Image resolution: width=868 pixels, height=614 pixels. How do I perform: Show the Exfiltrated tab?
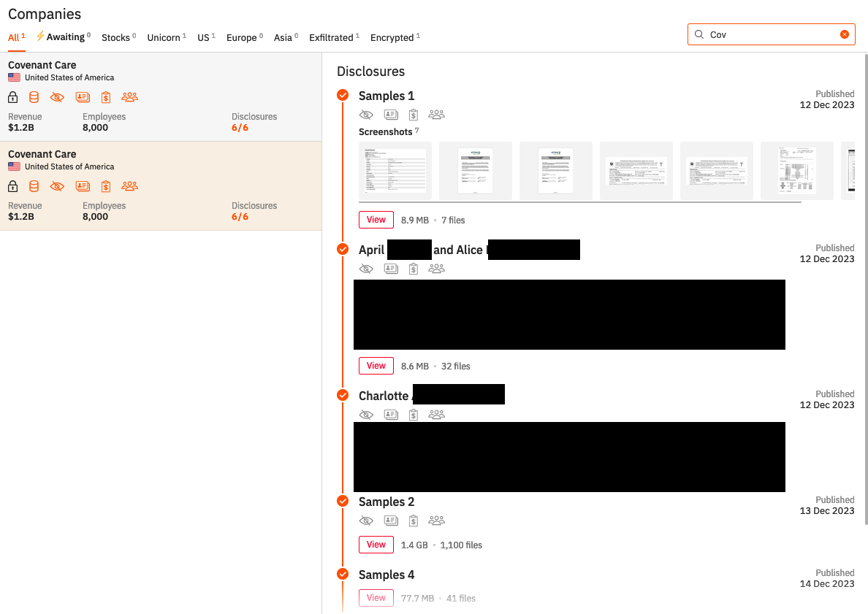point(334,37)
